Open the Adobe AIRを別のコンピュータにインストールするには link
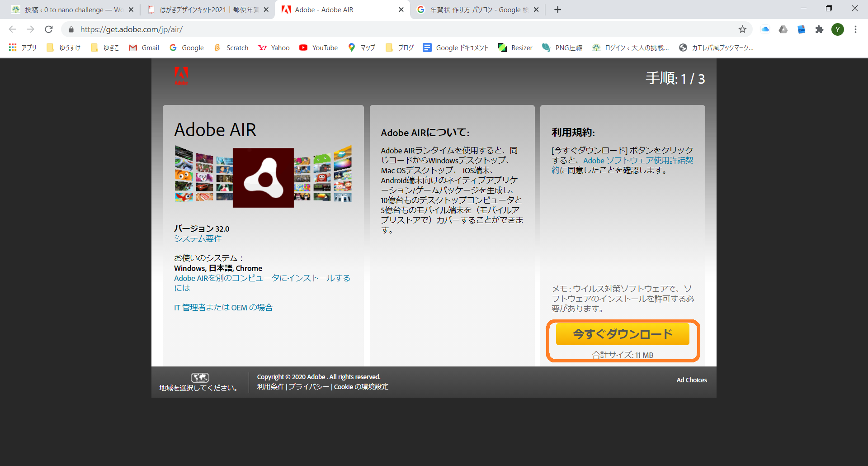 [x=262, y=283]
